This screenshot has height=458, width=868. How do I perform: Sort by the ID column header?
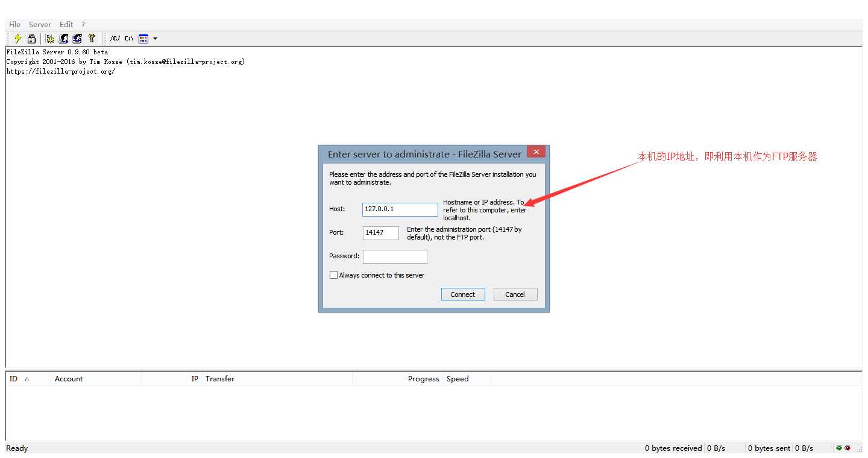coord(28,379)
